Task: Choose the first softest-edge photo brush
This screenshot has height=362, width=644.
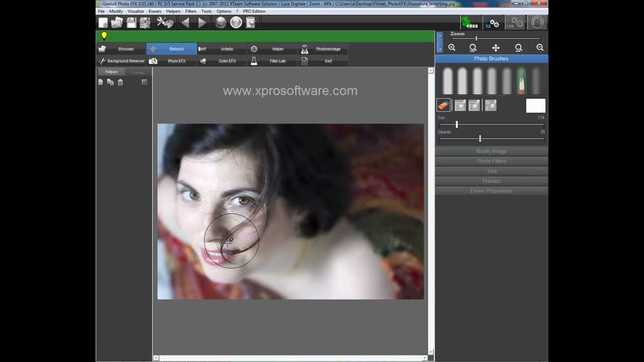Action: click(448, 80)
